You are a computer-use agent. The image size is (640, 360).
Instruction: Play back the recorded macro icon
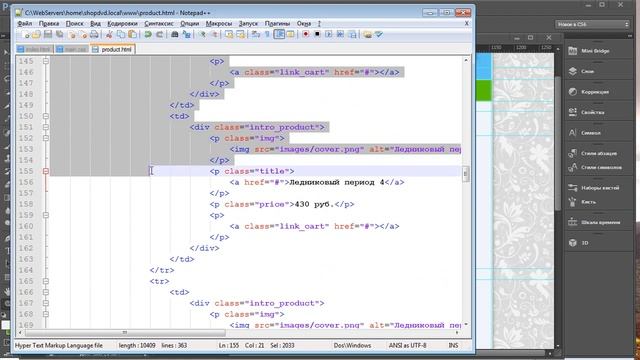click(x=329, y=35)
